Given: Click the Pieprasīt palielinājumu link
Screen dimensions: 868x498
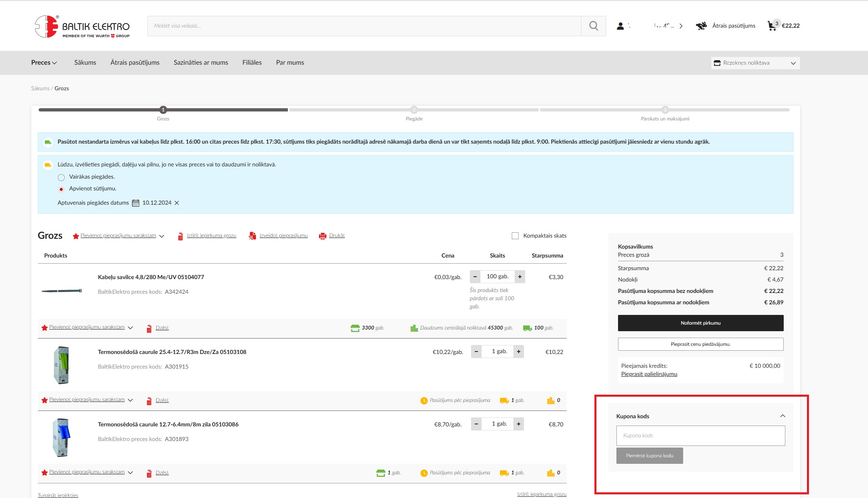Looking at the screenshot, I should click(649, 374).
